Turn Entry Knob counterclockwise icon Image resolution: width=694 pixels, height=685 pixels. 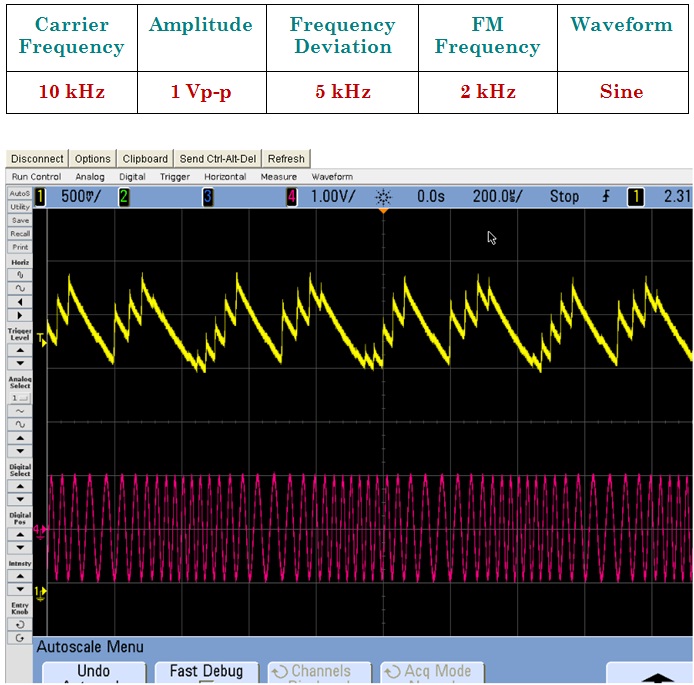click(19, 624)
